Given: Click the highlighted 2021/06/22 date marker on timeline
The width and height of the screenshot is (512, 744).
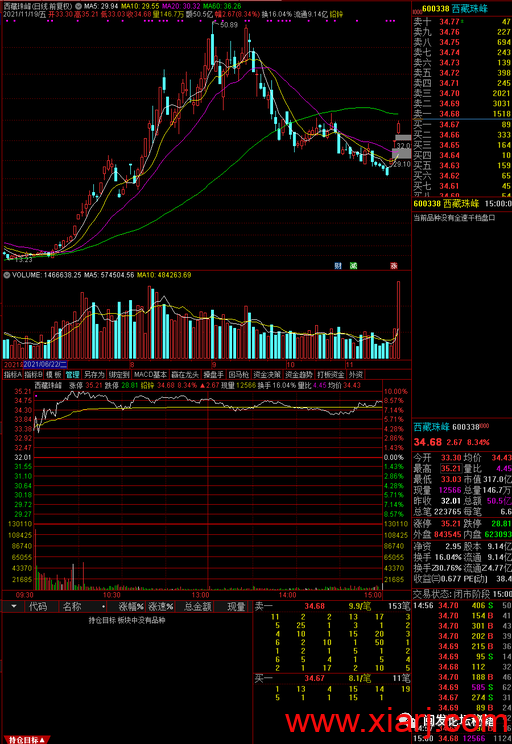Looking at the screenshot, I should click(x=45, y=364).
